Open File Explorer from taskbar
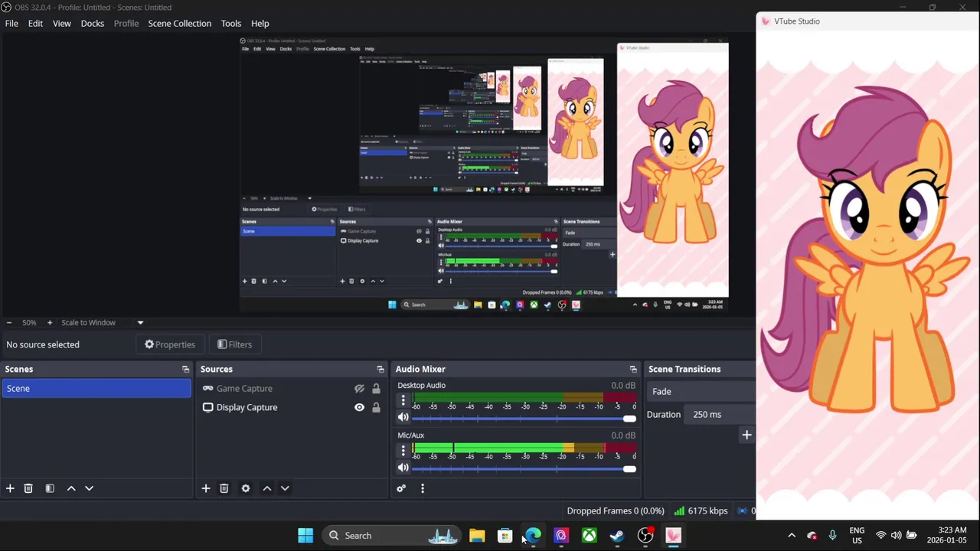The width and height of the screenshot is (980, 551). coord(477,536)
